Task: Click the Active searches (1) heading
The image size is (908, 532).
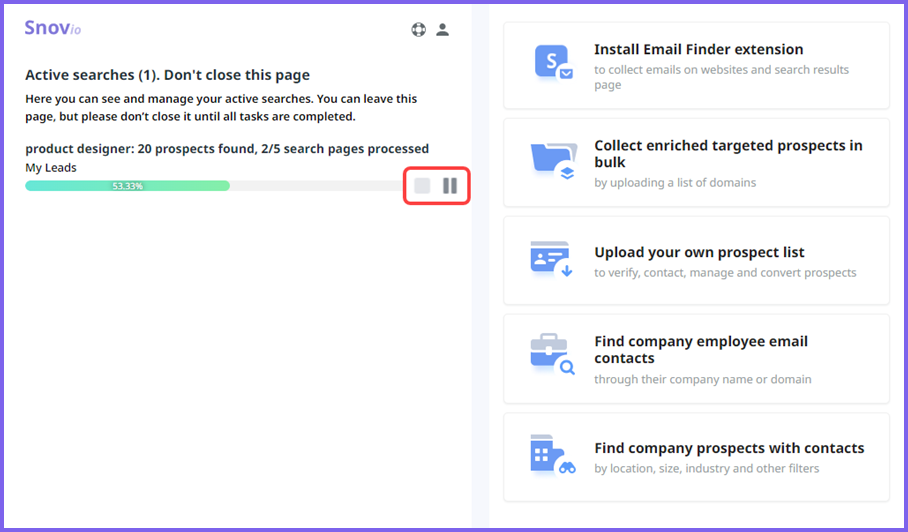Action: [167, 75]
